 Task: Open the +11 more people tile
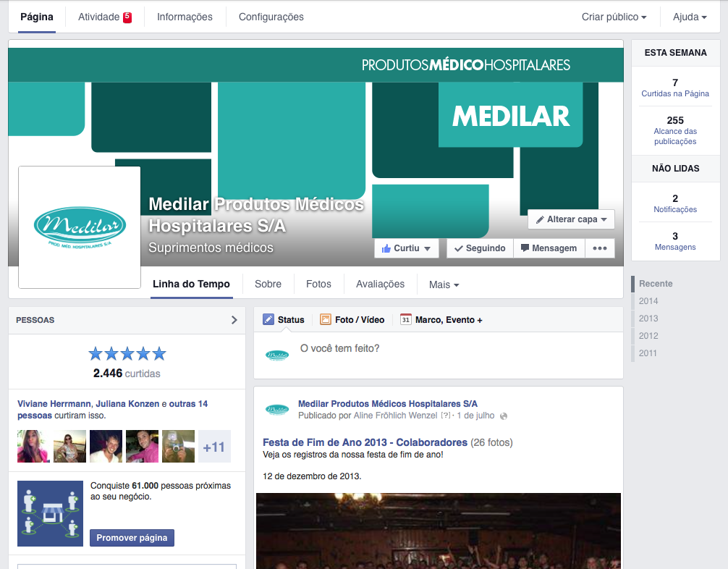point(214,446)
